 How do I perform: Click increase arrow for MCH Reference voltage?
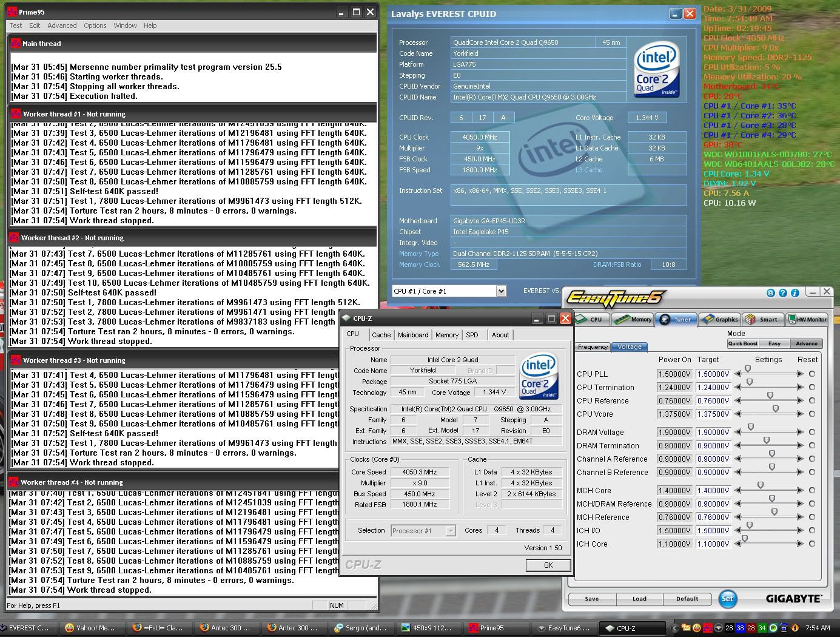[x=801, y=517]
